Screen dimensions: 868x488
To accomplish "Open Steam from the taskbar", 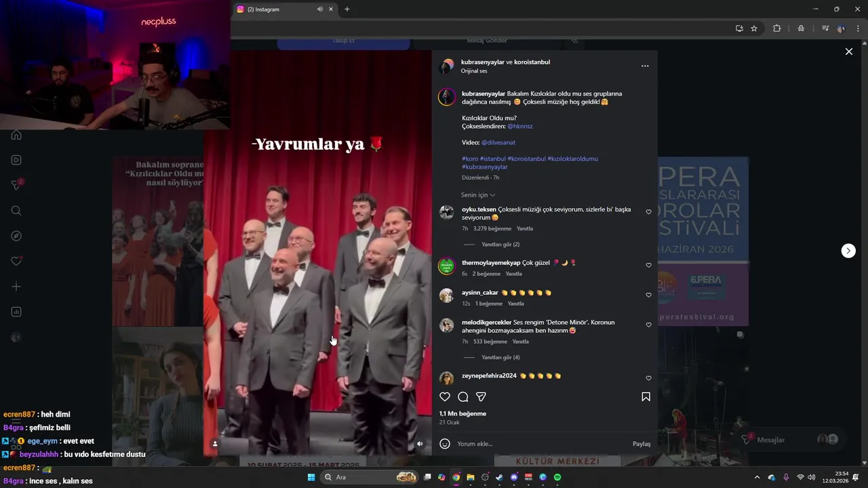I will click(499, 477).
